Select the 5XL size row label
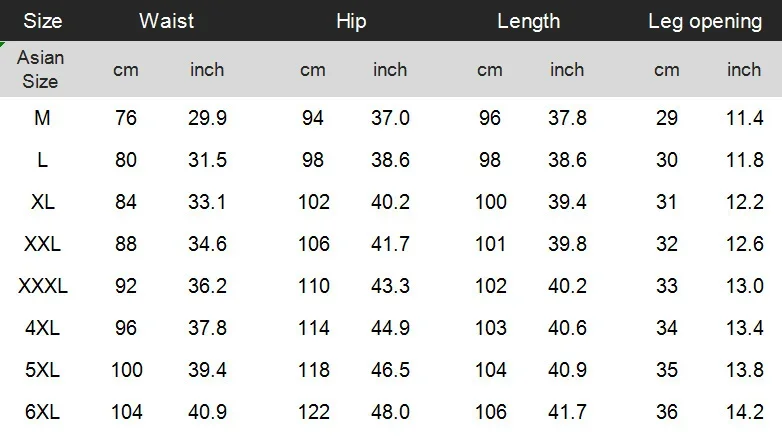The width and height of the screenshot is (782, 446). click(42, 370)
